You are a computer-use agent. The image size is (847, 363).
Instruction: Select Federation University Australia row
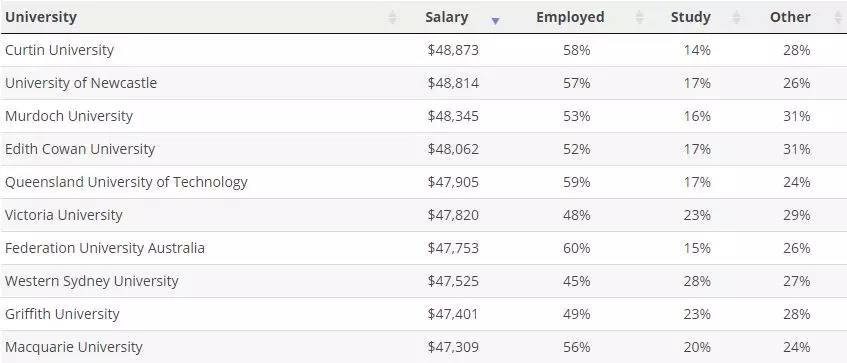[x=424, y=248]
